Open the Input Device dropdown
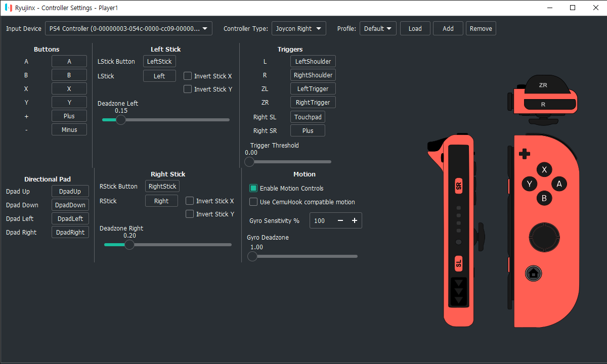This screenshot has width=607, height=364. (x=128, y=28)
